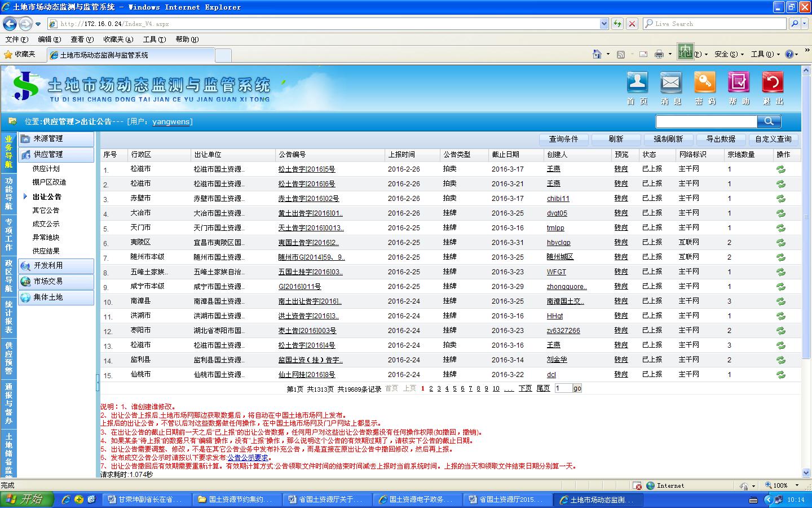The width and height of the screenshot is (812, 508).
Task: Click the 导出数据 button
Action: pyautogui.click(x=720, y=139)
